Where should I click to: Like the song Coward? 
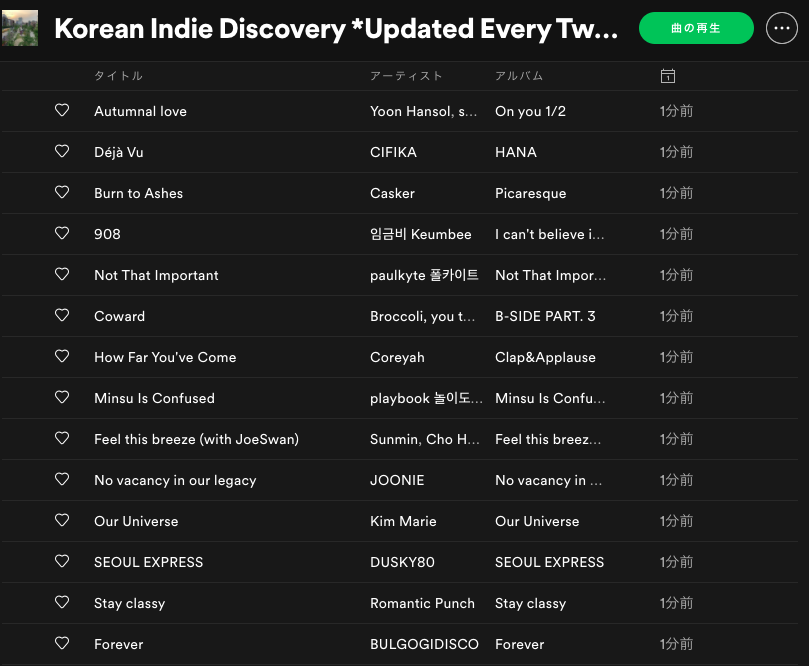click(62, 315)
